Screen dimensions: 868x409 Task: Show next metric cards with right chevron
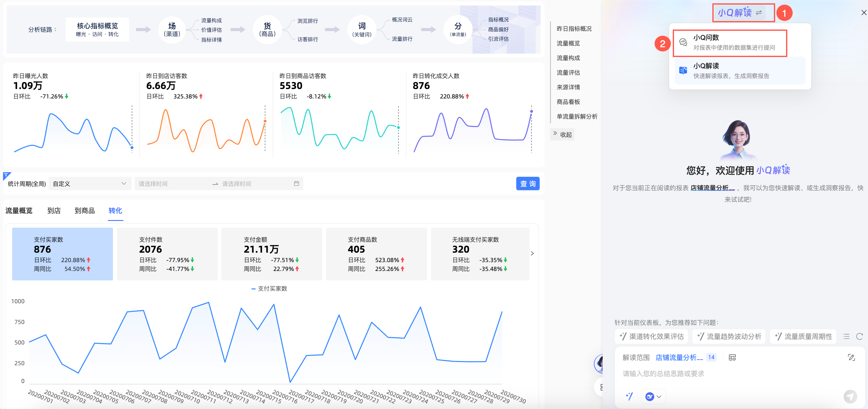[x=532, y=254]
